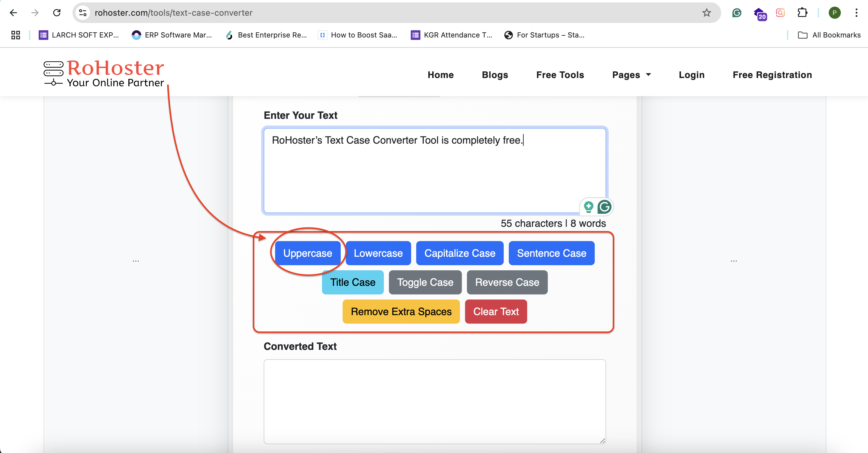Click the Toggle Case button
Viewport: 868px width, 453px height.
coord(425,282)
